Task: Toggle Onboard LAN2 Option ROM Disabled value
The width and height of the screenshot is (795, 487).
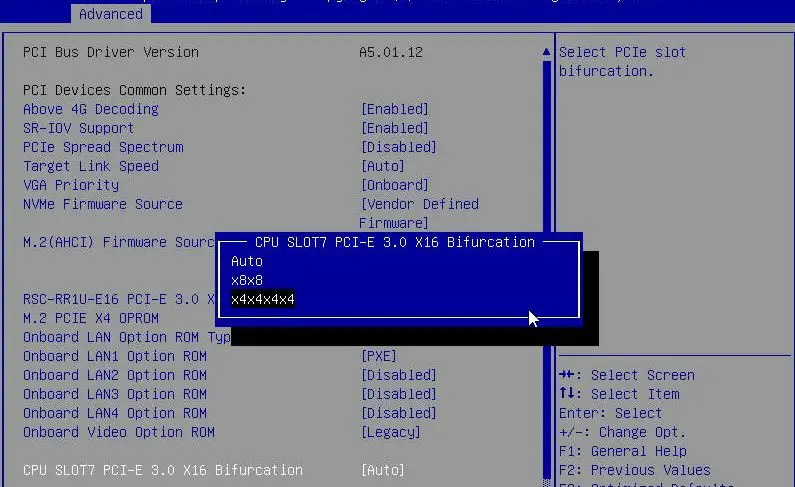Action: [398, 375]
